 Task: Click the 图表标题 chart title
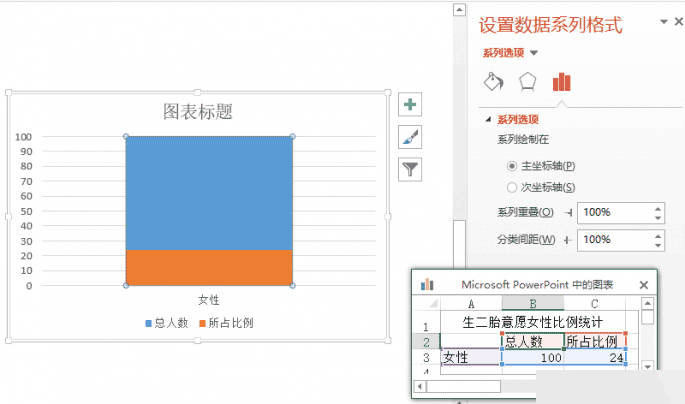(198, 111)
